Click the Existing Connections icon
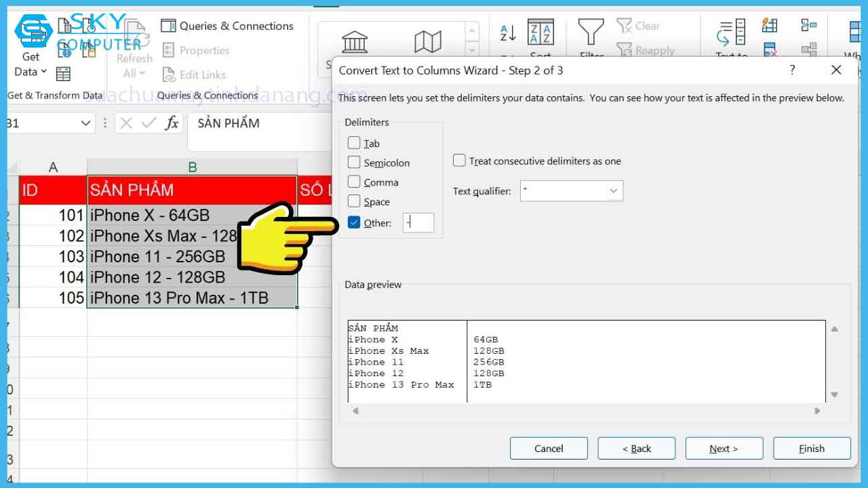 pyautogui.click(x=89, y=50)
